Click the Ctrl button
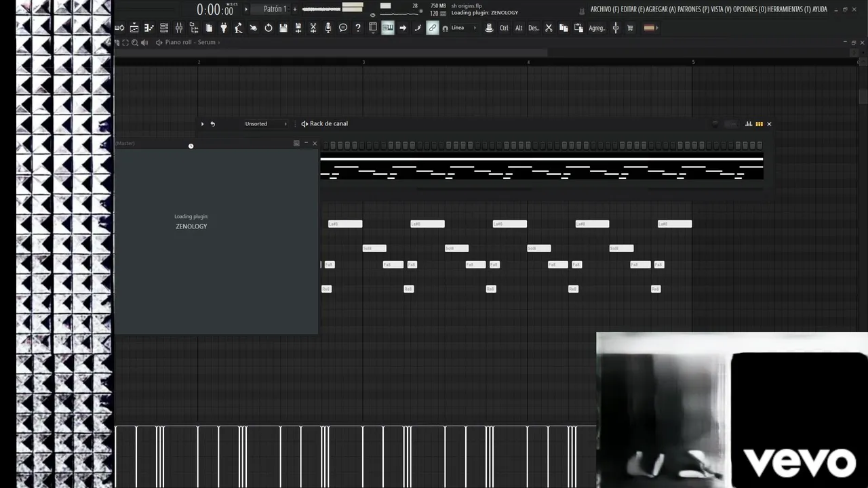868x488 pixels. click(x=504, y=28)
